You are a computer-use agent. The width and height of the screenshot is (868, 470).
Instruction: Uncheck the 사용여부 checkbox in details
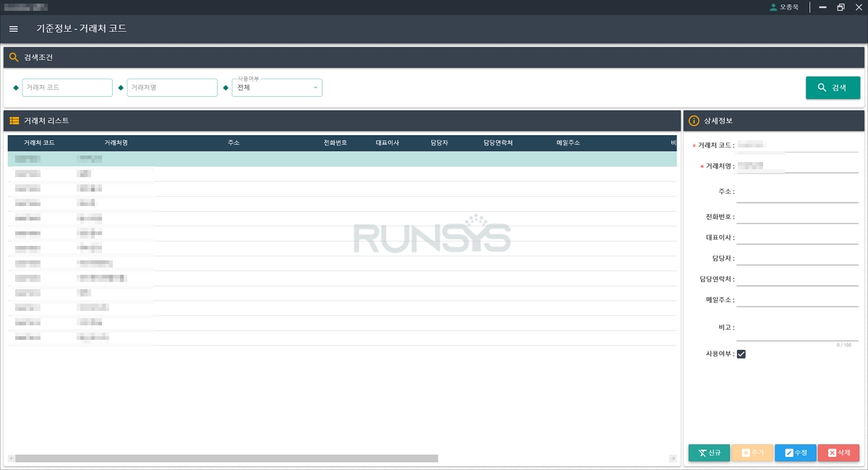click(741, 354)
